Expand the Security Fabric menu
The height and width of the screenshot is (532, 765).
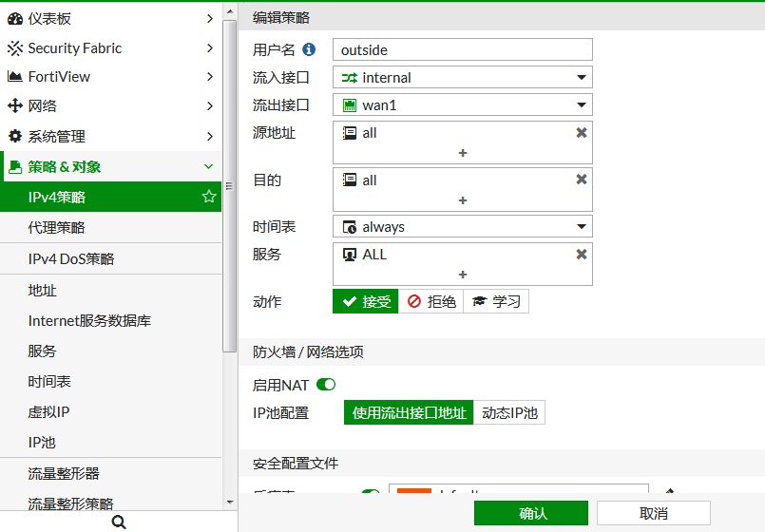pyautogui.click(x=111, y=48)
